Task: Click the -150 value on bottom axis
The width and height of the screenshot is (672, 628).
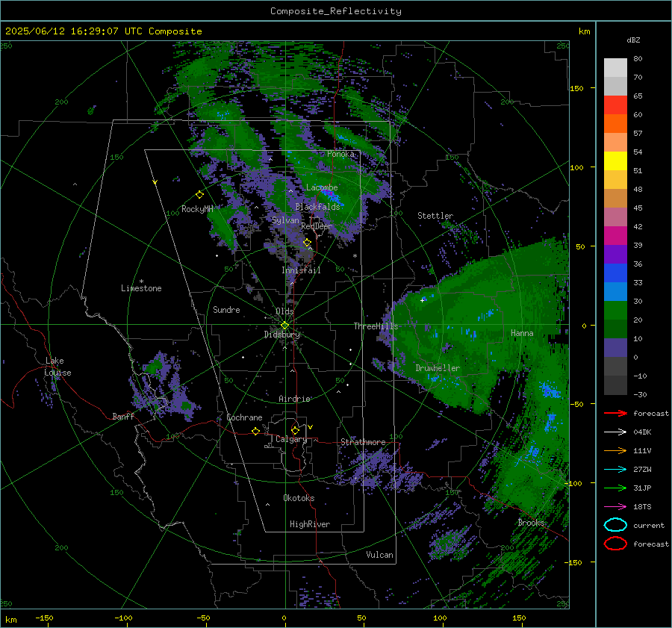Action: tap(44, 618)
